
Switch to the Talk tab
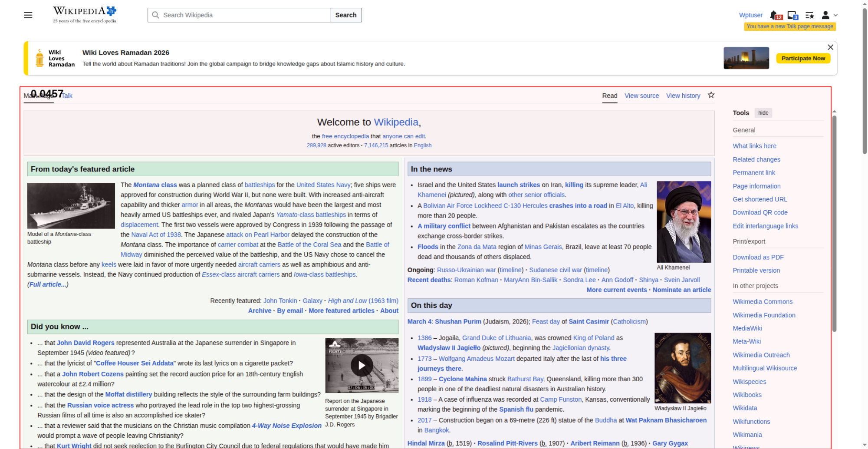[67, 96]
